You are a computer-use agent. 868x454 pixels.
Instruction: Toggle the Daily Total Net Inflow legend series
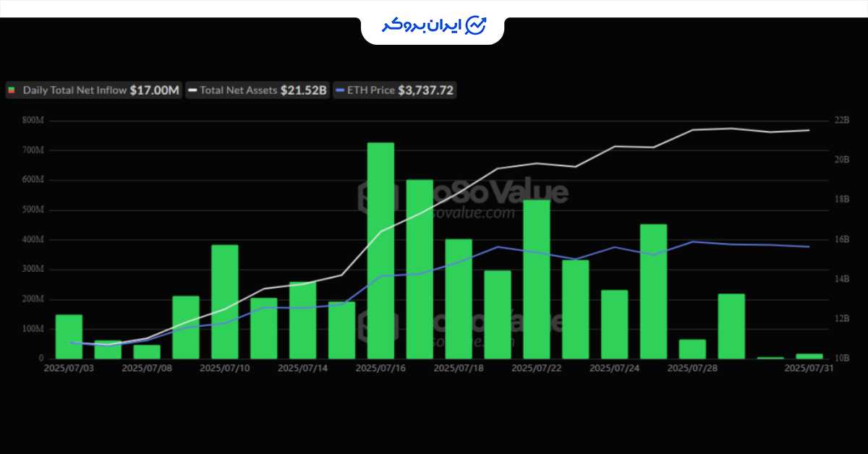(94, 90)
